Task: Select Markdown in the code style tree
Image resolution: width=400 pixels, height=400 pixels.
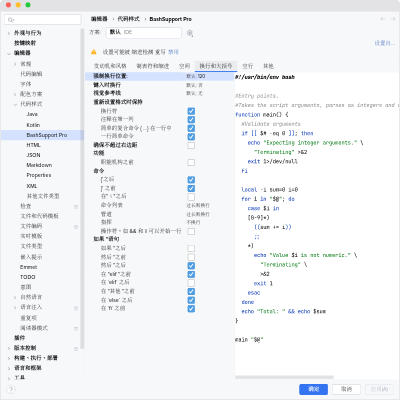Action: (39, 165)
